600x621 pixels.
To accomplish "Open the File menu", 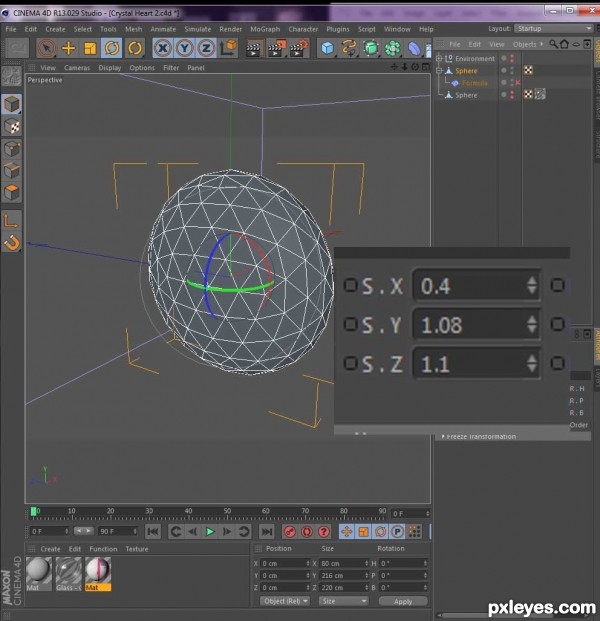I will (11, 29).
